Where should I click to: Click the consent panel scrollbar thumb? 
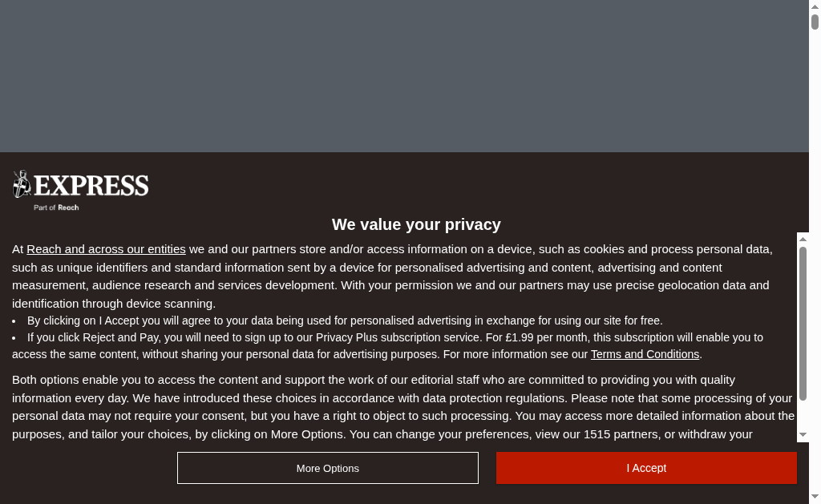pos(803,324)
